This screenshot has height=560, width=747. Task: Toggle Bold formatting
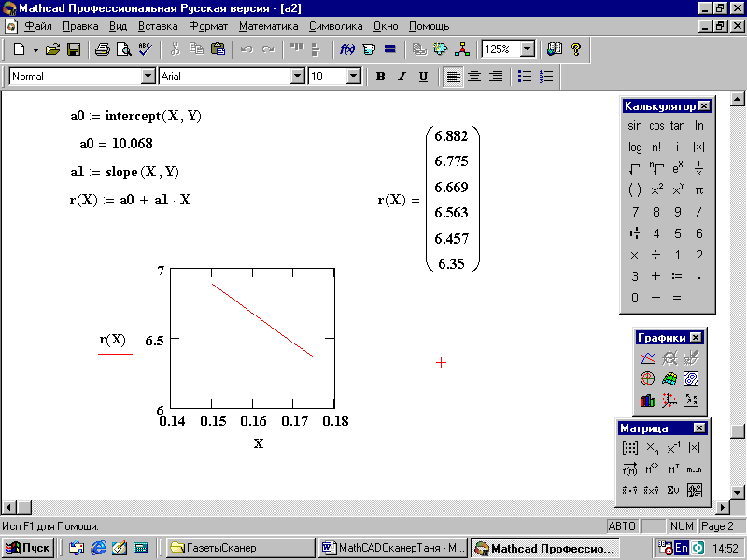[380, 77]
